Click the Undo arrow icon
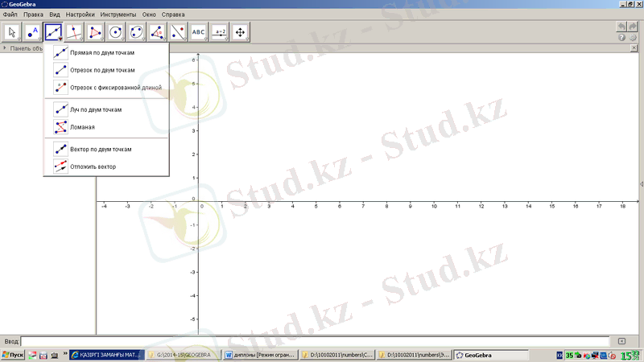 click(x=621, y=27)
